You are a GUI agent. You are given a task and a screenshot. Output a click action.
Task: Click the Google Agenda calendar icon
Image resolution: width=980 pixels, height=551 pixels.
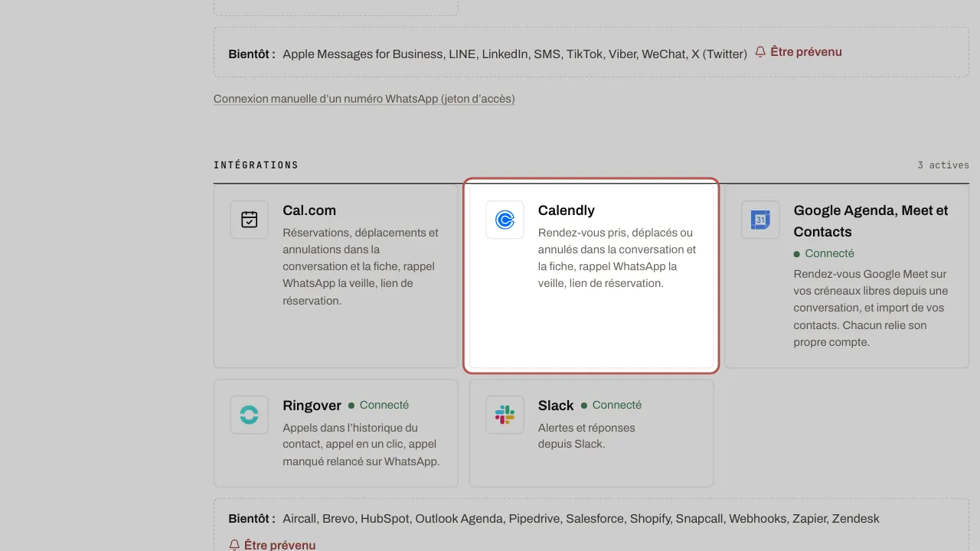pos(760,220)
